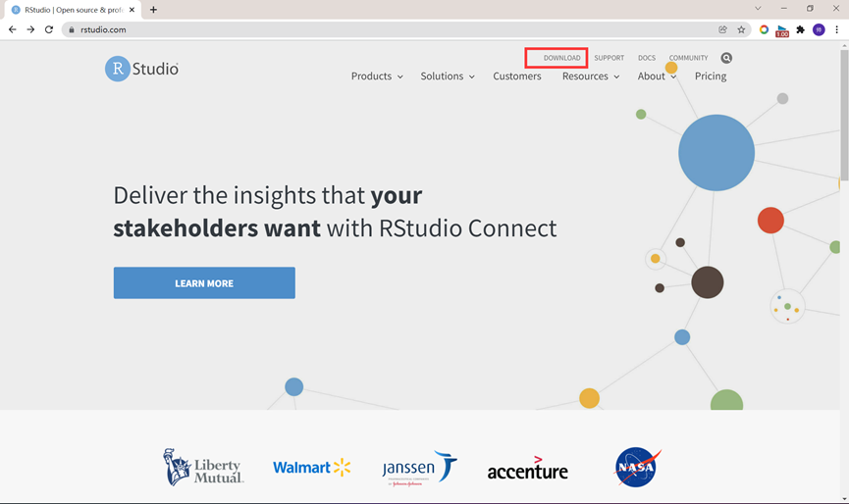Bookmark this page with the star icon

[x=741, y=29]
